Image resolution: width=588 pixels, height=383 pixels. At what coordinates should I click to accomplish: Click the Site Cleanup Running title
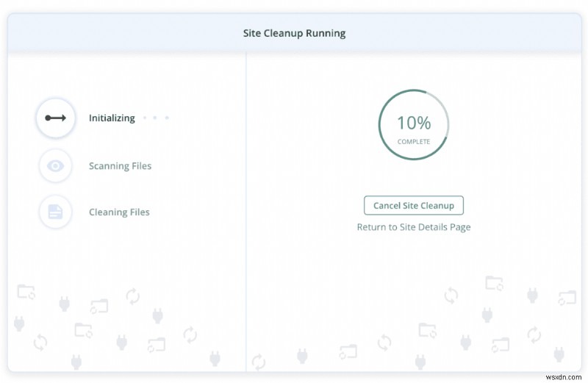coord(295,33)
